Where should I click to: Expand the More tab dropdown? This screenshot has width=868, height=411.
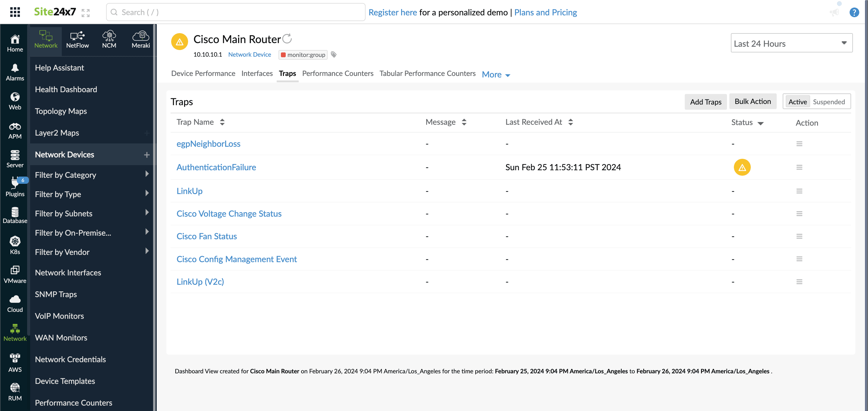496,74
